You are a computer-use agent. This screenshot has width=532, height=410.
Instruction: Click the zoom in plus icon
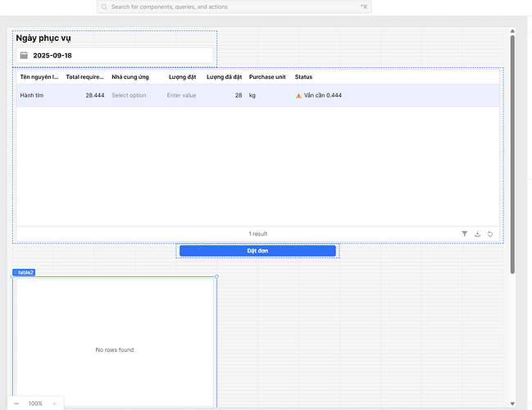[54, 403]
